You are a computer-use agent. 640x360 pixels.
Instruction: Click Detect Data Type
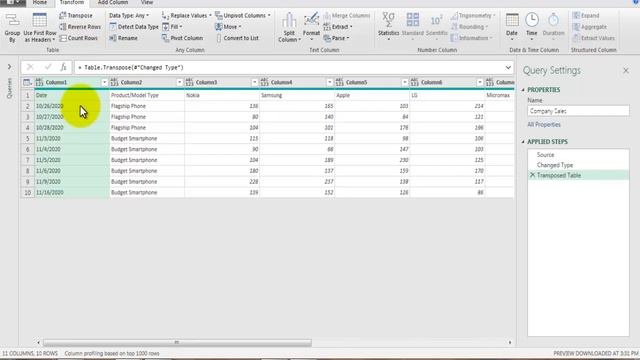(x=134, y=27)
